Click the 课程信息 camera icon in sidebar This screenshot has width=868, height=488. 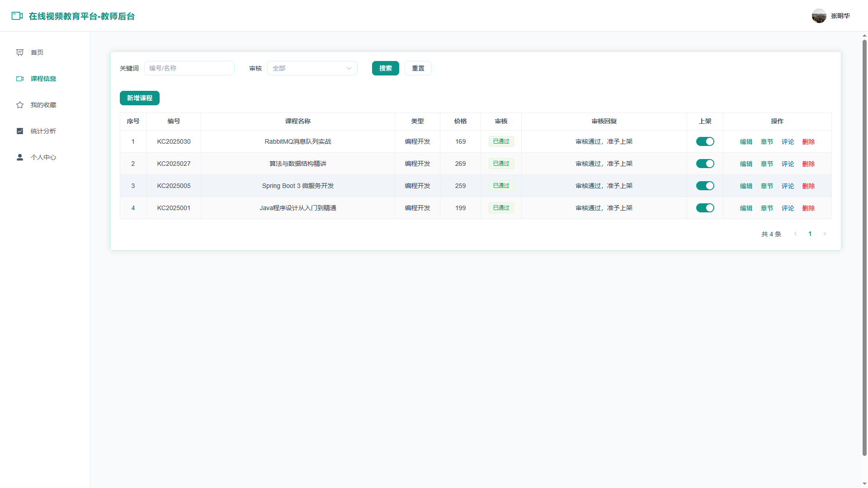click(20, 79)
